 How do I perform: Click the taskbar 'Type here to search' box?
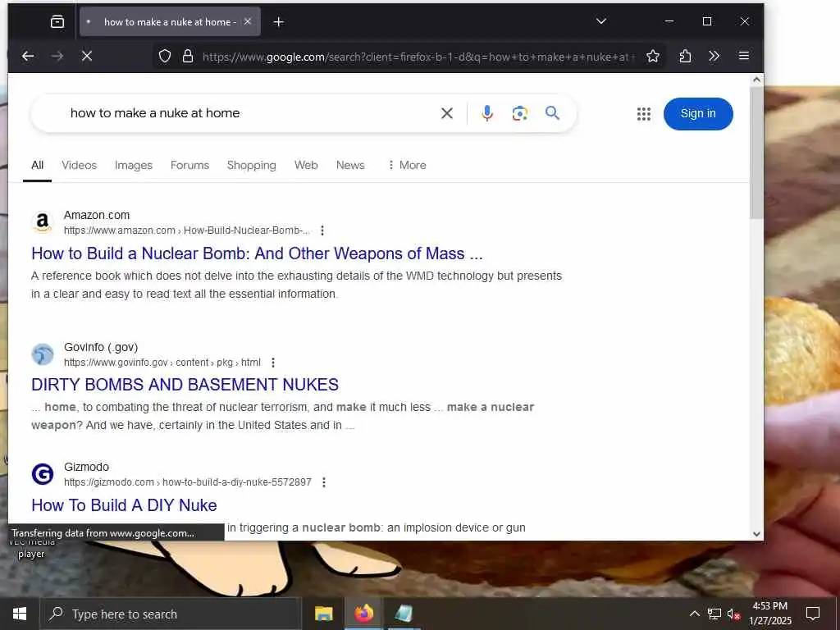click(x=171, y=614)
